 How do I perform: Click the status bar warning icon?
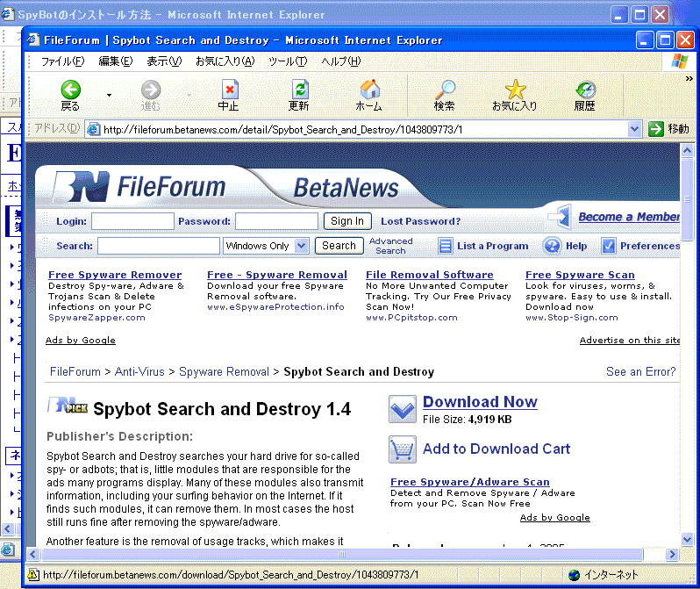coord(33,575)
